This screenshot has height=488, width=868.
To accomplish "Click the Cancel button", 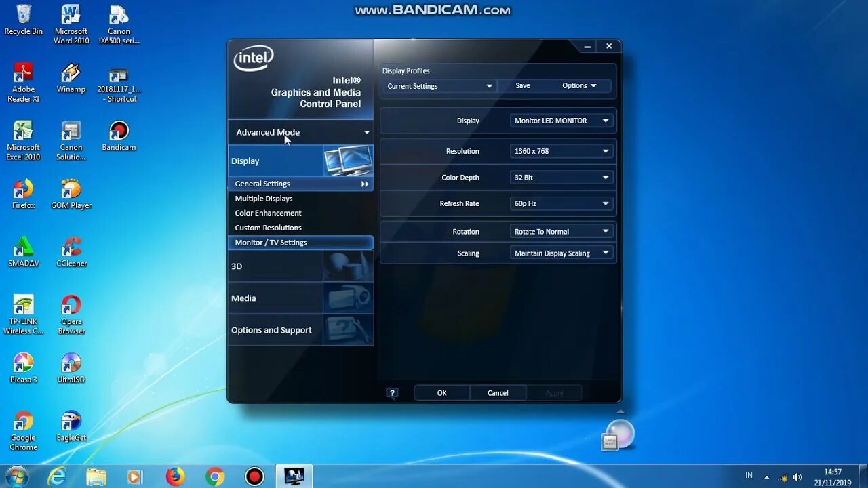I will [498, 393].
